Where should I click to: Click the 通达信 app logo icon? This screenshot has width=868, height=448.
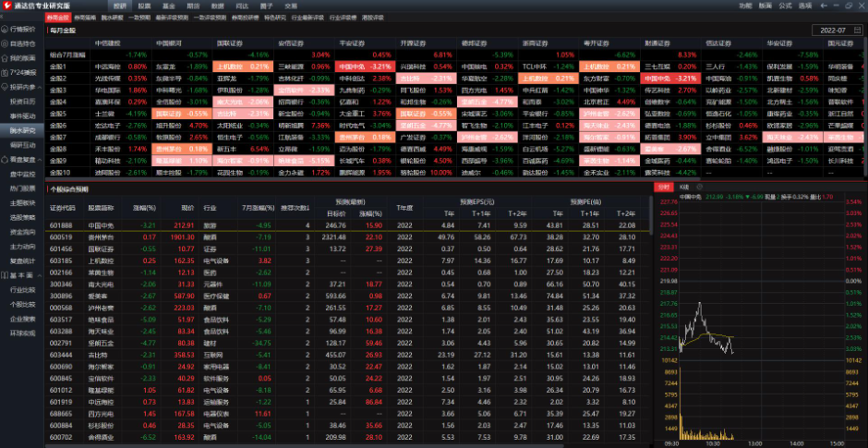6,6
